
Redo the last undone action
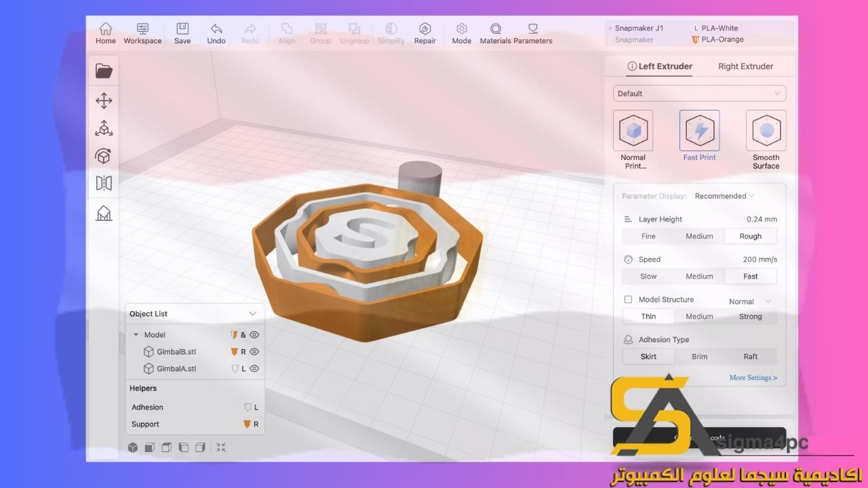(250, 33)
